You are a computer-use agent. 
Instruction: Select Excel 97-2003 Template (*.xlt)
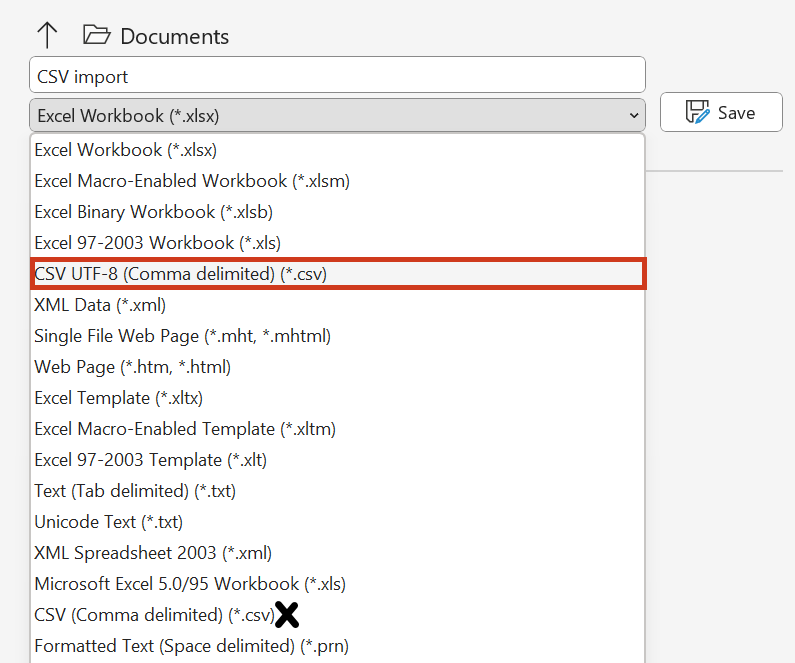pyautogui.click(x=337, y=460)
